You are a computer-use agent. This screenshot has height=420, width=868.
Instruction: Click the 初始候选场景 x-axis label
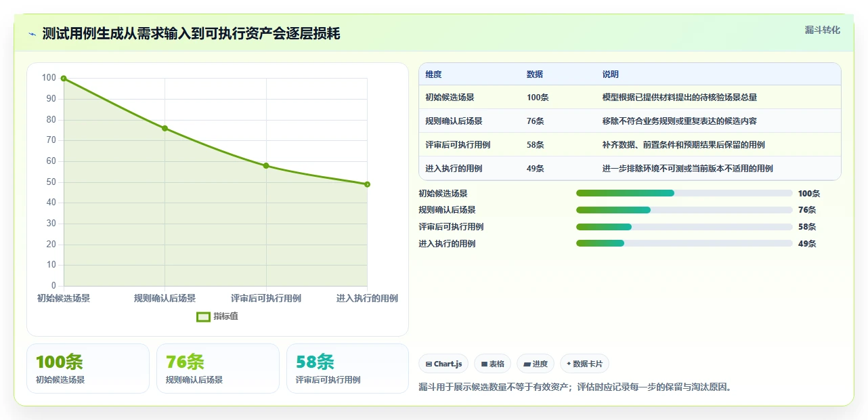pos(64,298)
